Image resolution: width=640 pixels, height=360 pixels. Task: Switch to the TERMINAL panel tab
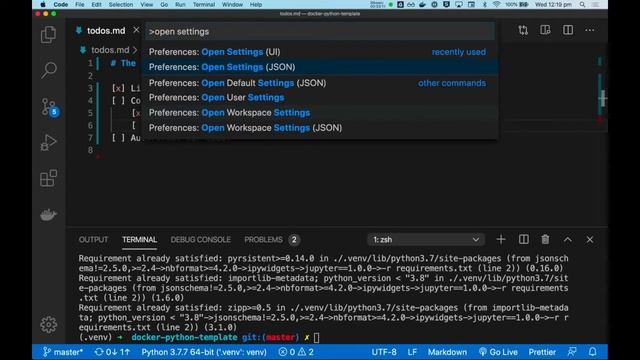pyautogui.click(x=140, y=240)
